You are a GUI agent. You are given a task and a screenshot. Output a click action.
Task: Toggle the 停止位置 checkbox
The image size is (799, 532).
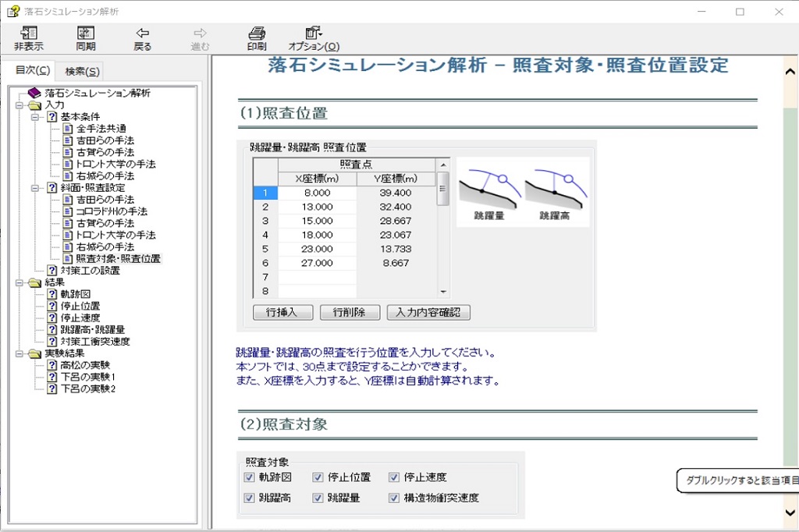318,477
